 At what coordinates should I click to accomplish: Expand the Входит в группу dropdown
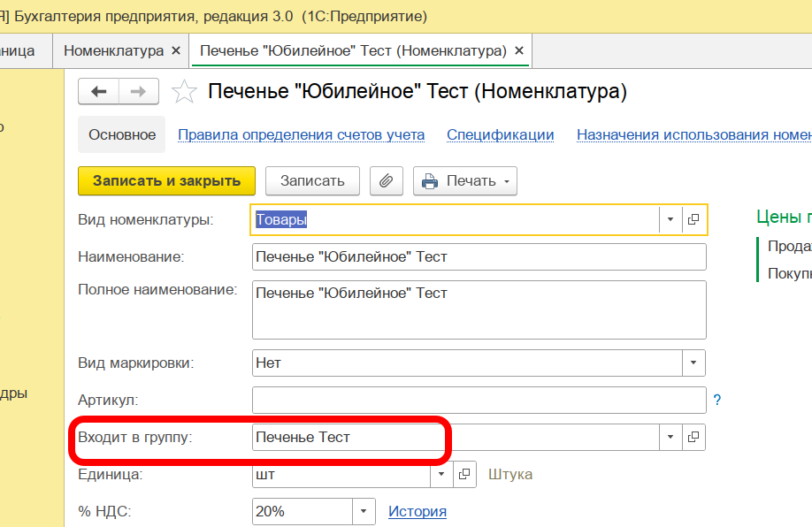click(670, 437)
